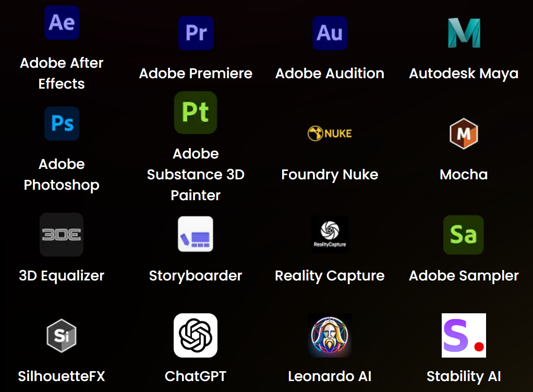
Task: Select the RealityCapture aperture icon
Action: (x=330, y=234)
